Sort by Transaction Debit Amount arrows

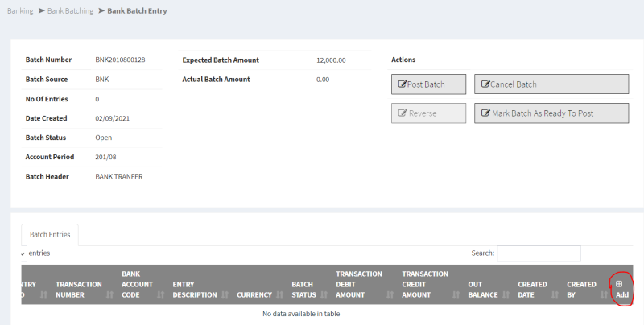pyautogui.click(x=392, y=295)
